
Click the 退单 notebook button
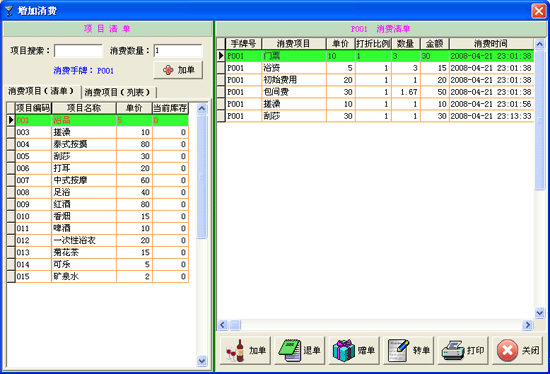click(299, 350)
